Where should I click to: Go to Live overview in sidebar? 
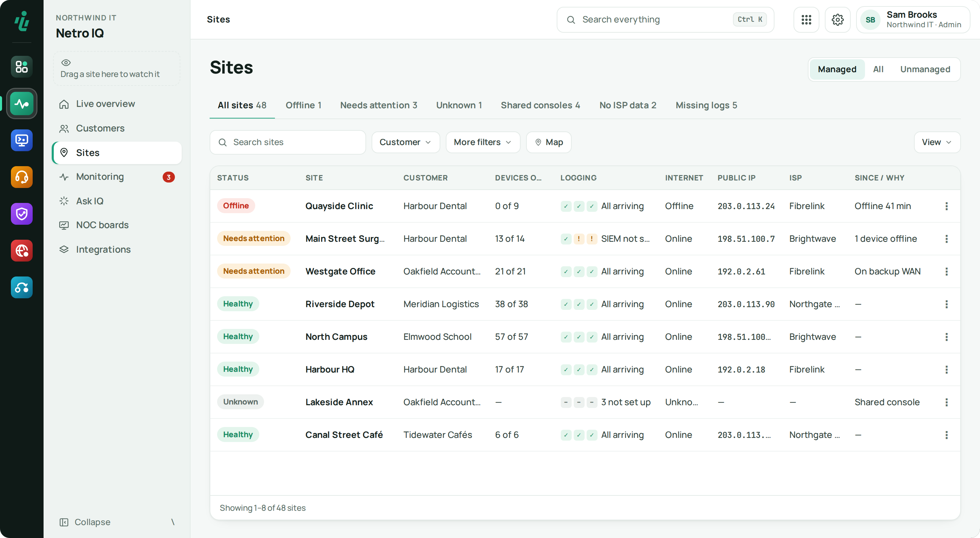click(117, 104)
